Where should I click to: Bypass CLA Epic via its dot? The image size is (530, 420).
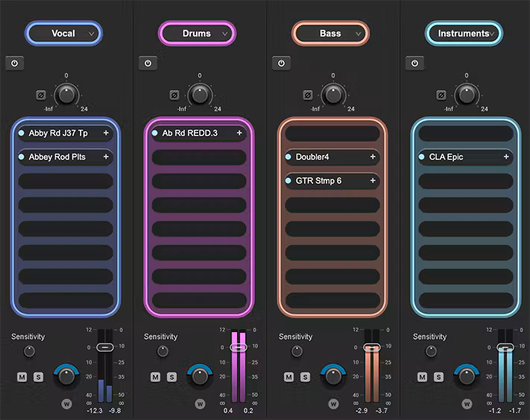click(x=421, y=157)
